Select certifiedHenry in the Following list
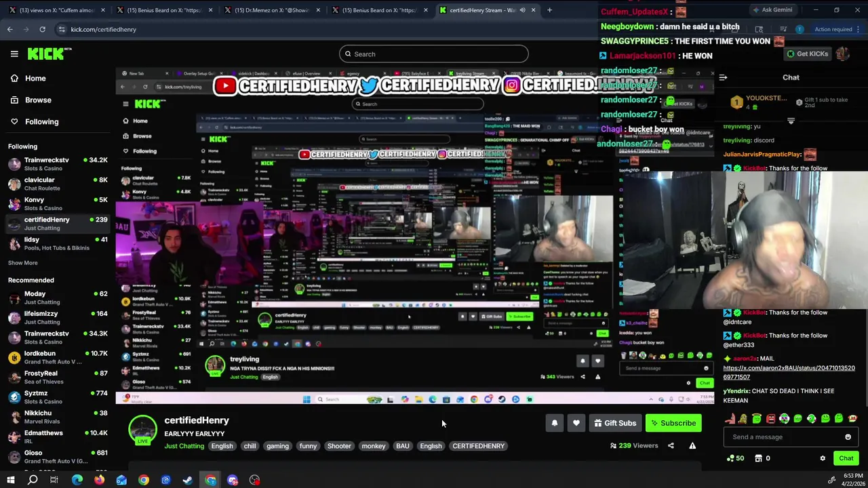 tap(58, 223)
